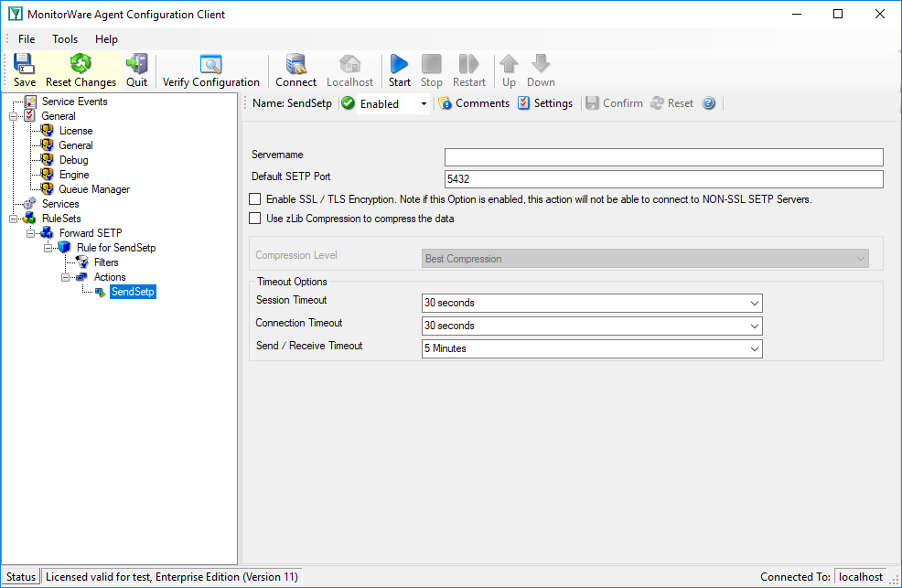Viewport: 902px width, 588px height.
Task: Click the Connect toolbar icon
Action: pyautogui.click(x=295, y=70)
